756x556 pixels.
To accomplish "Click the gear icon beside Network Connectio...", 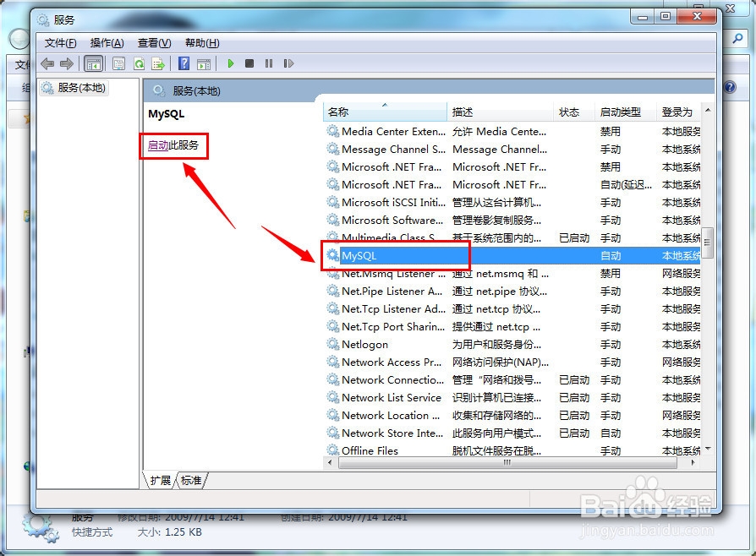I will (x=332, y=379).
